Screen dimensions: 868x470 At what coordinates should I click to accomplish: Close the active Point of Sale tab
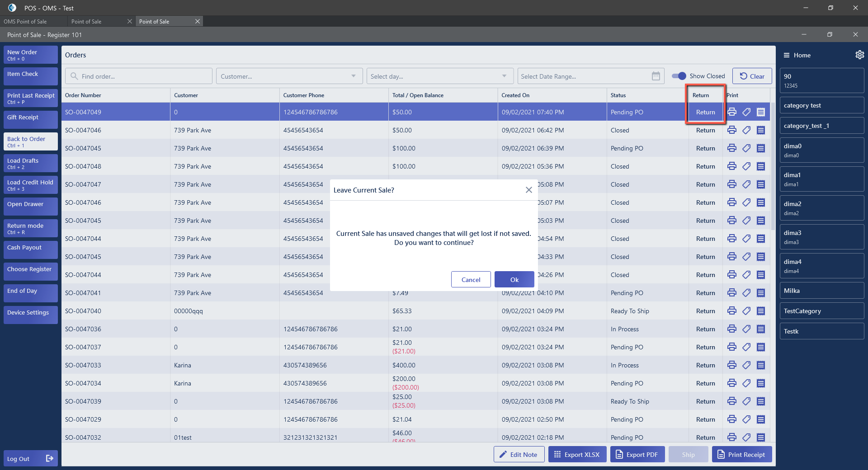198,22
